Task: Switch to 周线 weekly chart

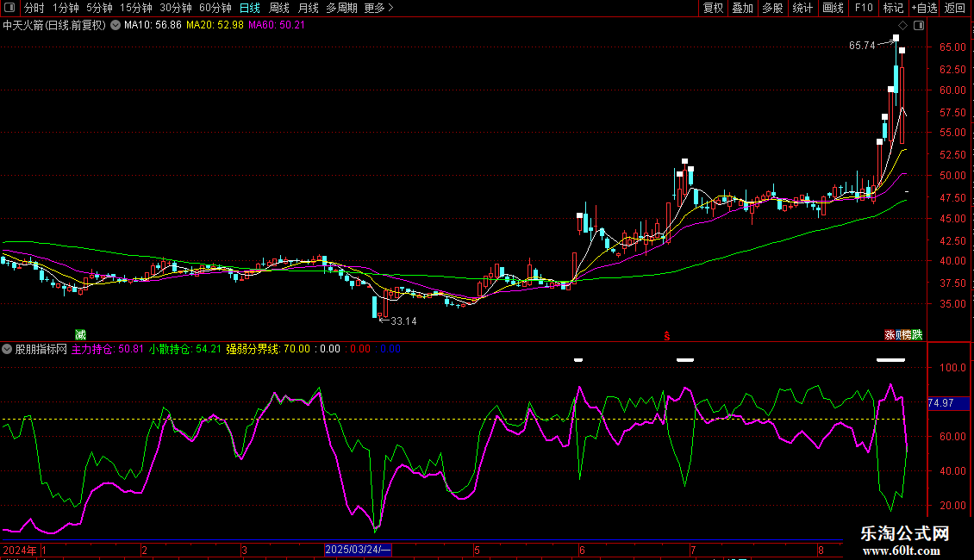Action: click(279, 8)
